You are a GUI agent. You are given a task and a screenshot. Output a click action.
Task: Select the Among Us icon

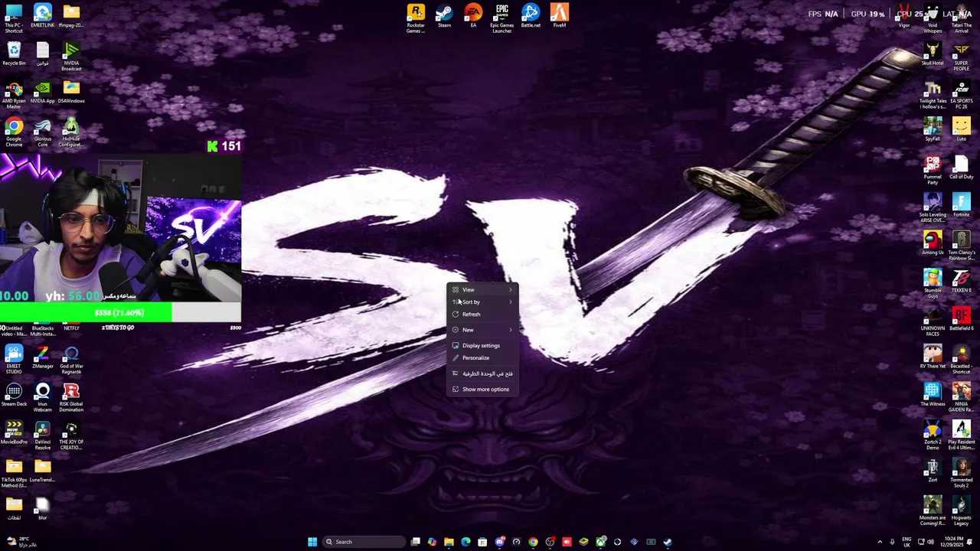point(933,243)
